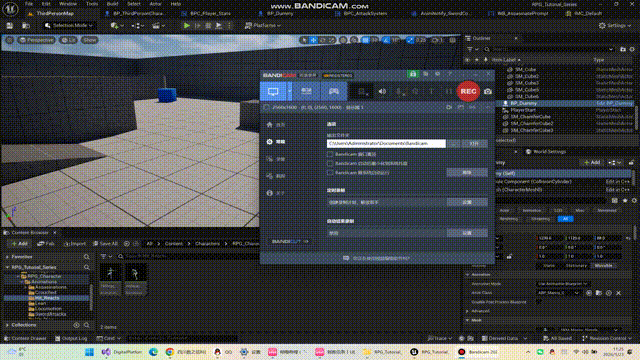Click the Open button next to output folder path
This screenshot has height=360, width=640.
point(474,144)
